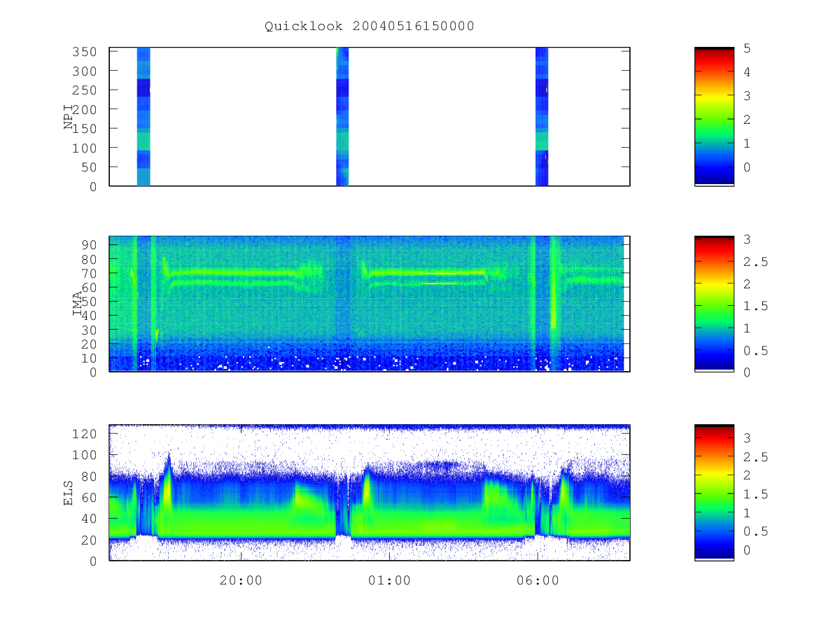Click the third NPI data stripe
Viewport: 840px width, 630px height.
[542, 117]
